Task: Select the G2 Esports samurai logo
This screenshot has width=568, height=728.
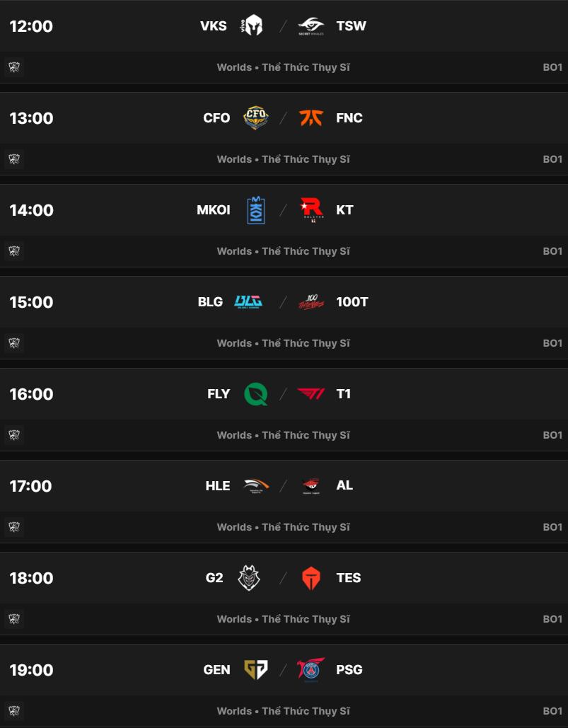Action: pyautogui.click(x=249, y=578)
